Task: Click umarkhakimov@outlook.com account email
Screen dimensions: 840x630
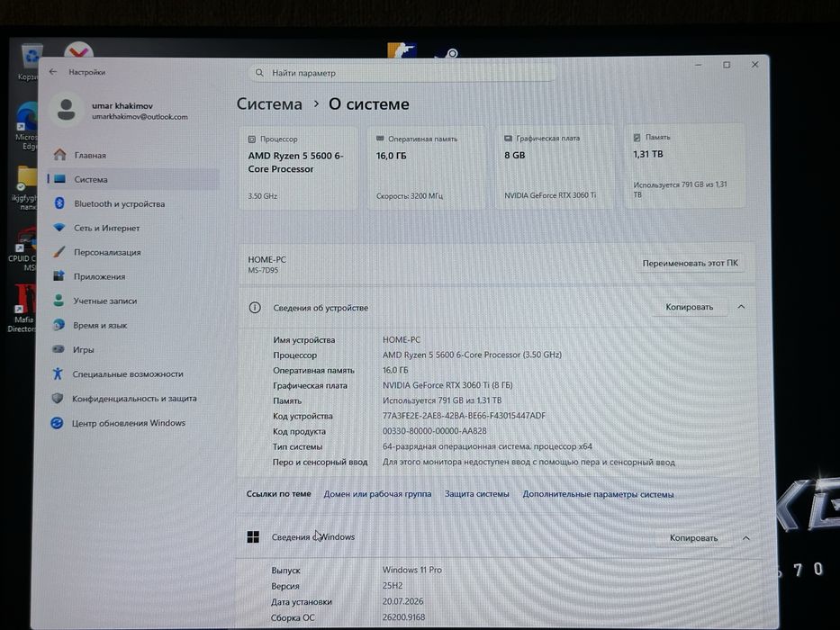Action: pyautogui.click(x=140, y=117)
